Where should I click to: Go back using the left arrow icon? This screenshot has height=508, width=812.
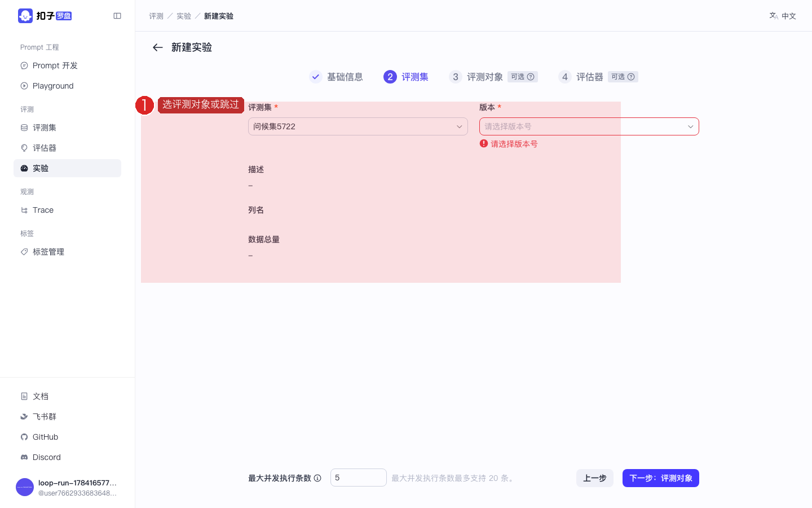(x=158, y=47)
